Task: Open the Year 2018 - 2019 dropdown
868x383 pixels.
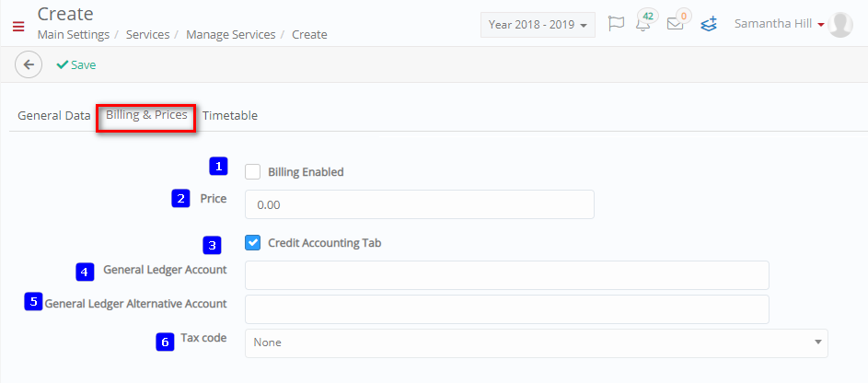Action: pyautogui.click(x=538, y=25)
